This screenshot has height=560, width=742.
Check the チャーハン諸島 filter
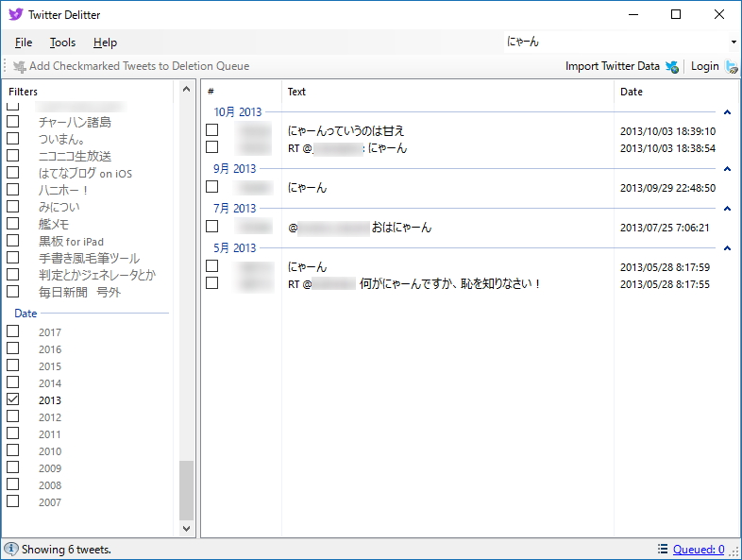(13, 122)
